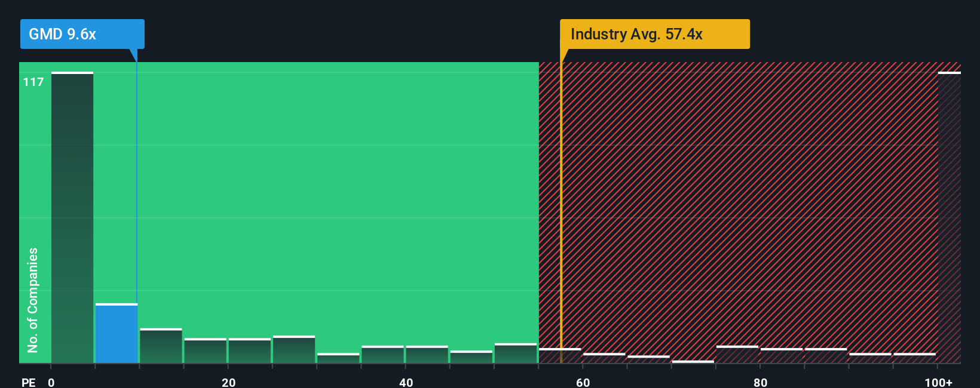The image size is (980, 388).
Task: Click the PE axis label
Action: (29, 382)
